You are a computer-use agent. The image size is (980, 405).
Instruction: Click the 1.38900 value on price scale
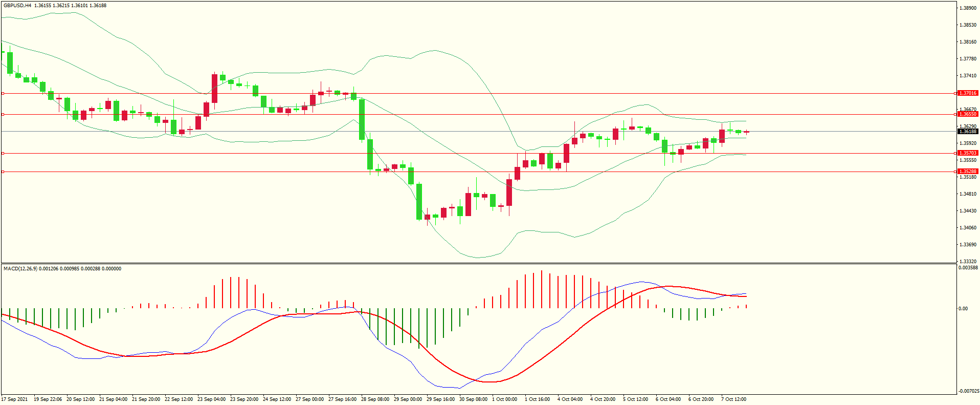coord(968,8)
